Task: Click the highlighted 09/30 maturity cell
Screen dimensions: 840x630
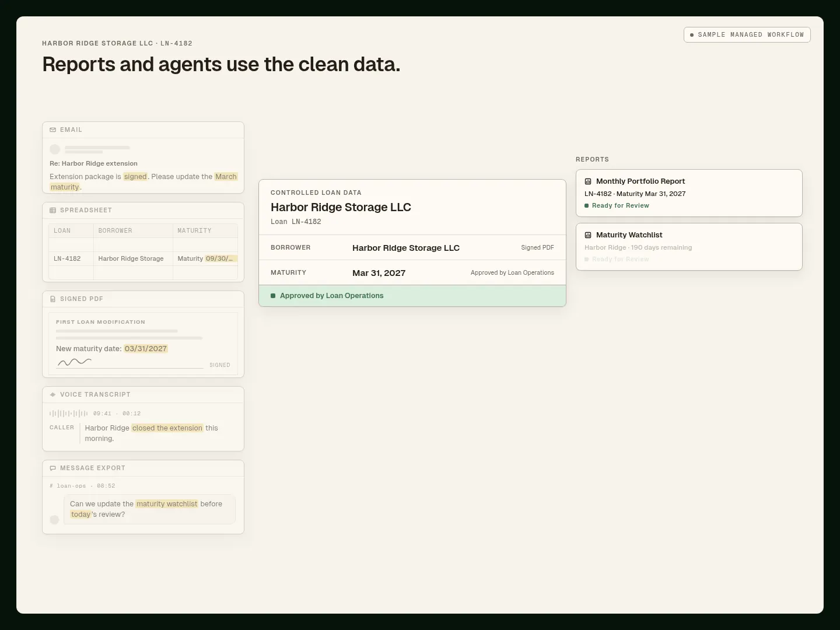Action: point(220,258)
